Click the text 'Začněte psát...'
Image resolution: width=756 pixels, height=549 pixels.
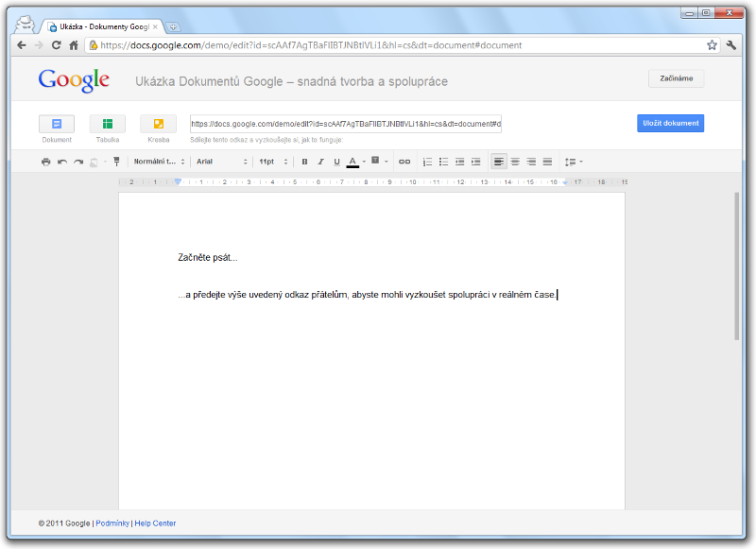pos(207,257)
